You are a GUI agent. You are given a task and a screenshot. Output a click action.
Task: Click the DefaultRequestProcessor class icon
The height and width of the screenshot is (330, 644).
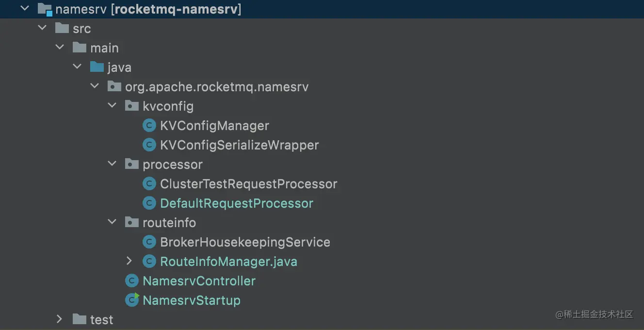tap(149, 203)
